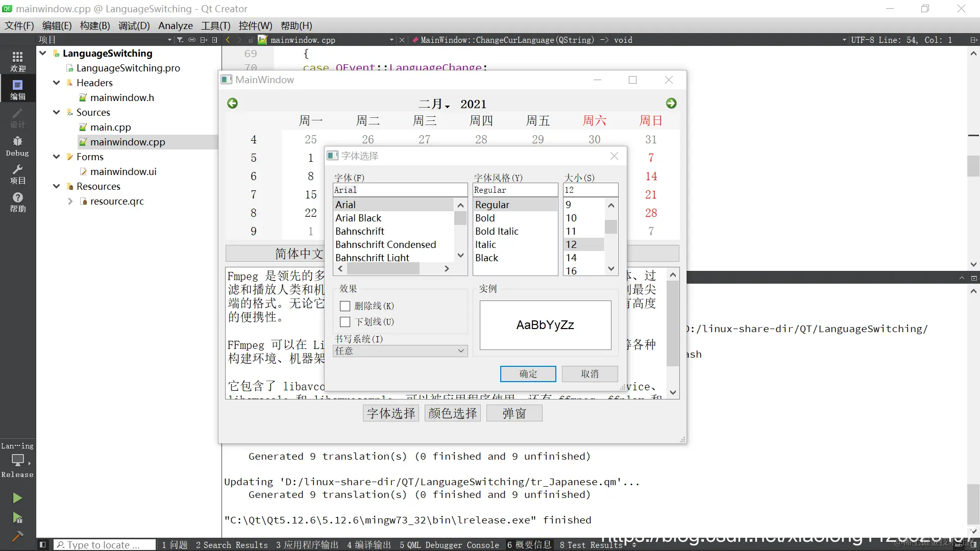The width and height of the screenshot is (980, 551).
Task: Switch to Edit (编辑) mode icon
Action: coord(17,89)
